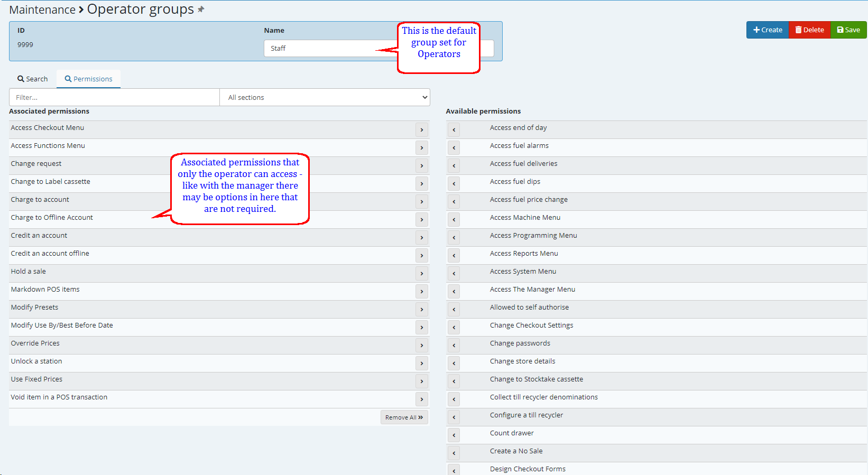Click the Delete button
This screenshot has height=475, width=868.
pyautogui.click(x=810, y=30)
